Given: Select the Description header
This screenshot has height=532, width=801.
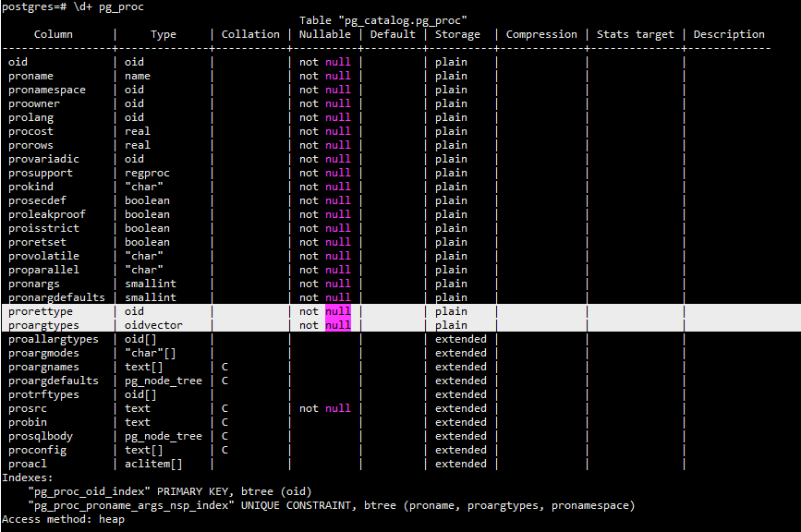Looking at the screenshot, I should pos(729,34).
